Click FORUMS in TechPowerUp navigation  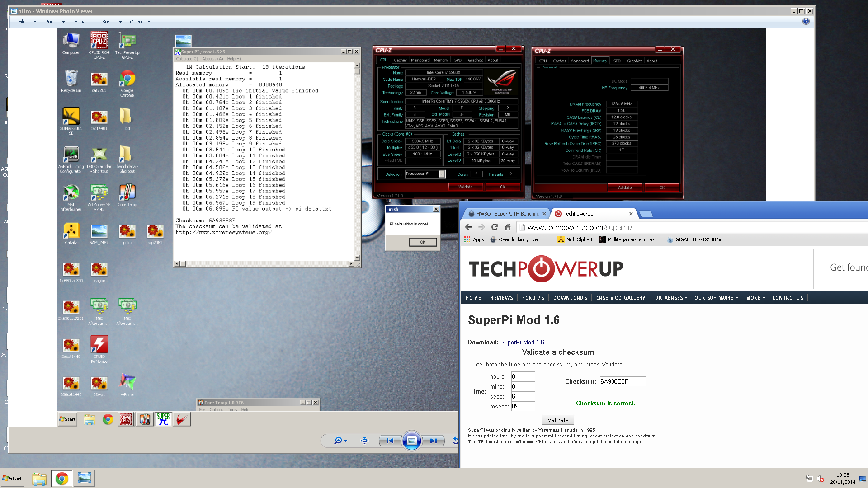click(x=533, y=298)
